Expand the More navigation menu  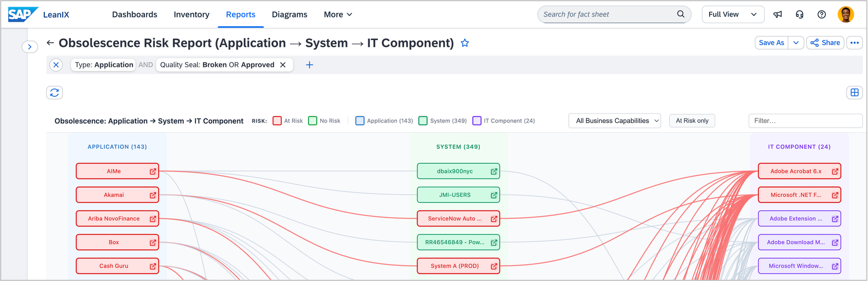(338, 14)
